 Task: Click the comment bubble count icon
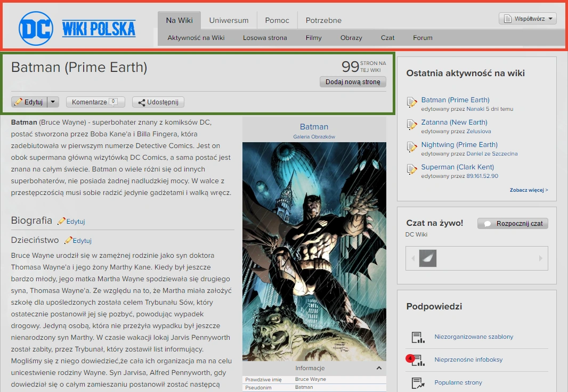[113, 102]
